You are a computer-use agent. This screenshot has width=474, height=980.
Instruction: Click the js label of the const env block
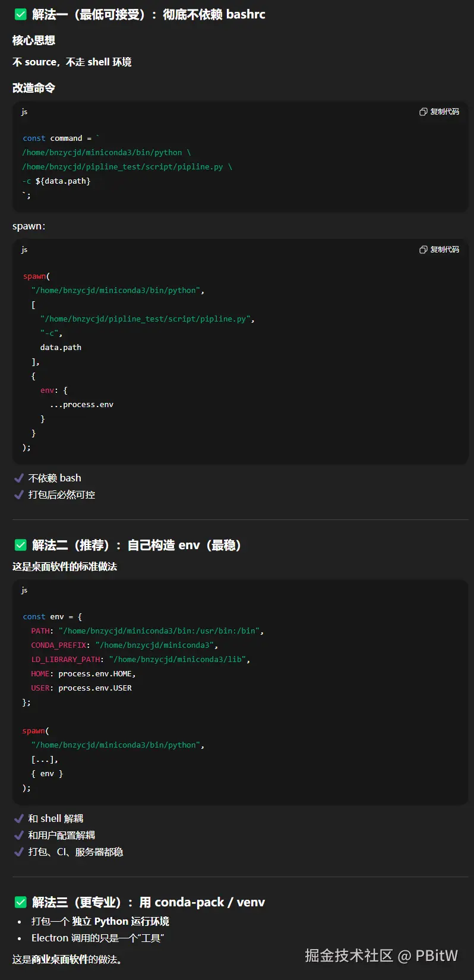24,590
